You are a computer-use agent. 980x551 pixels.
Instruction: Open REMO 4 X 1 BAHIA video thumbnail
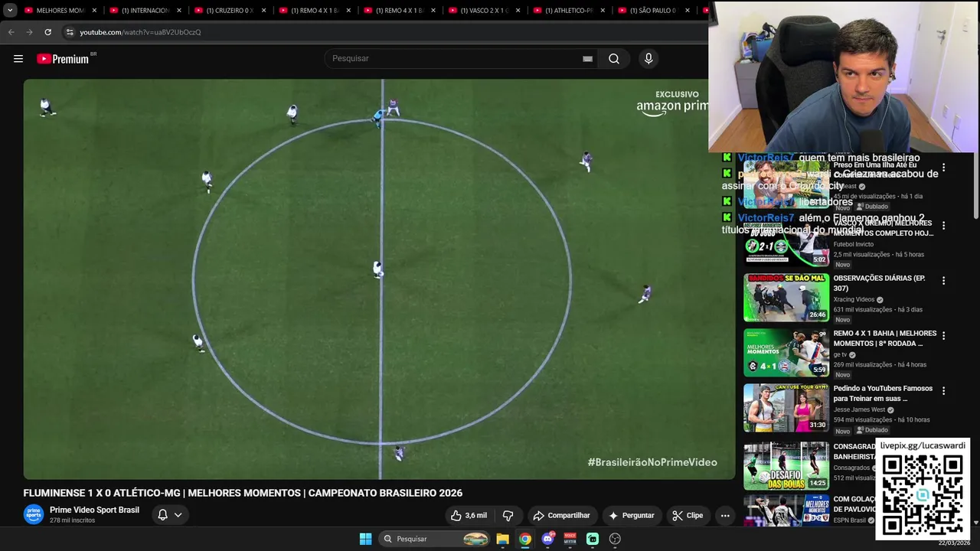(x=786, y=353)
